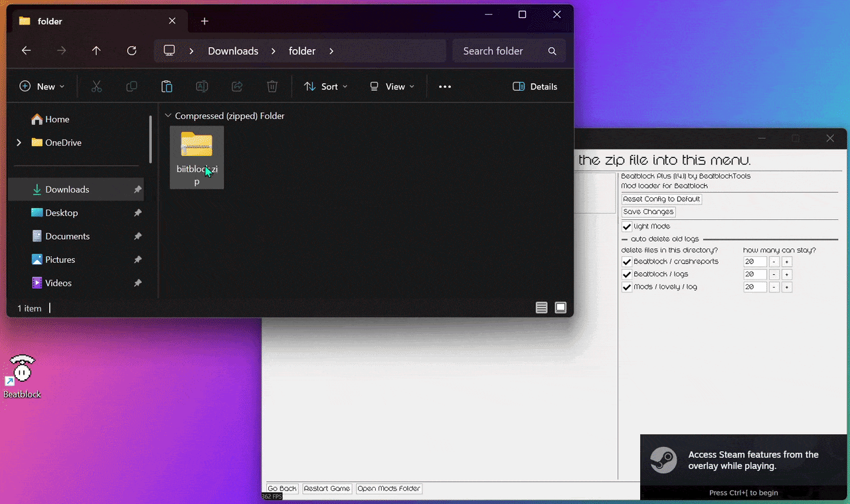This screenshot has width=850, height=504.
Task: Toggle the Mods / lovely / log checkbox
Action: [x=627, y=288]
